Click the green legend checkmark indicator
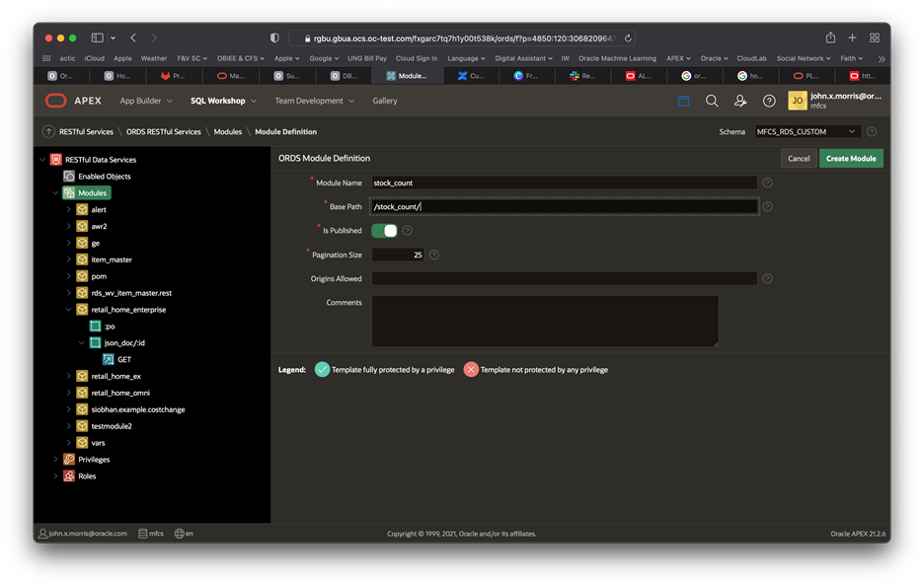The height and width of the screenshot is (587, 924). coord(323,369)
